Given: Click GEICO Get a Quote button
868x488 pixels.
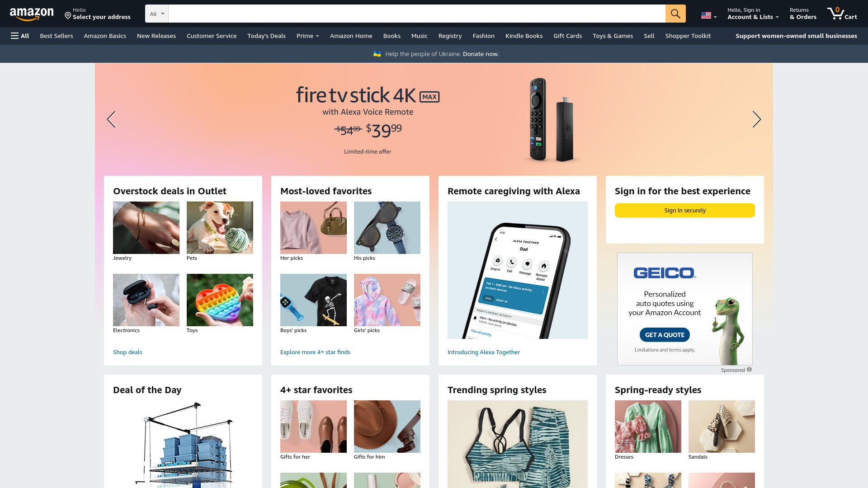Looking at the screenshot, I should [665, 335].
